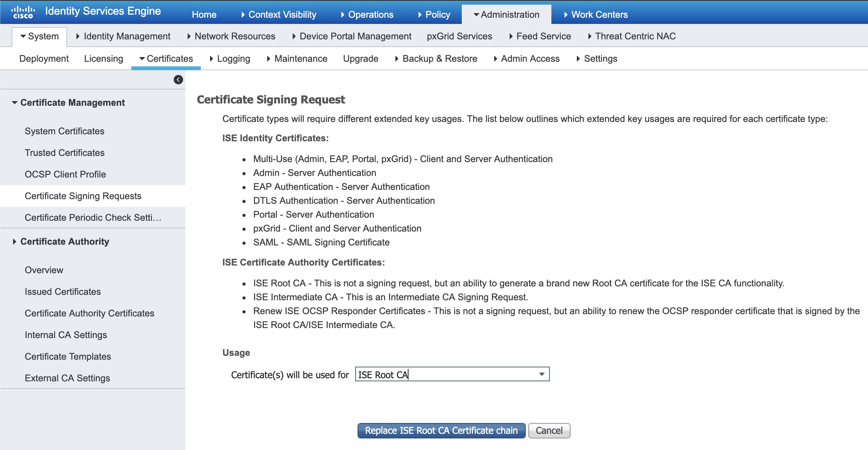Expand Work Centers menu
868x450 pixels.
coord(596,15)
